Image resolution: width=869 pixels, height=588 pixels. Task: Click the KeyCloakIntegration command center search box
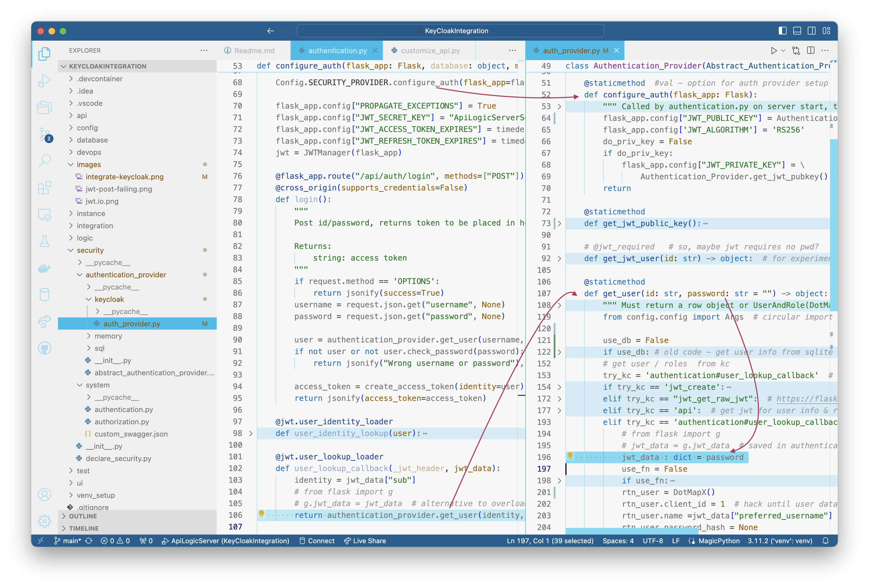tap(450, 31)
